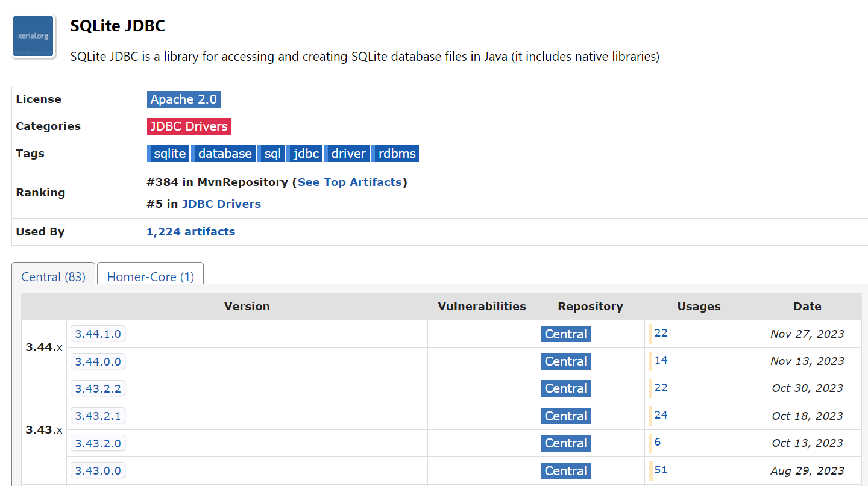The height and width of the screenshot is (486, 868).
Task: Click the 3.43.x version group label
Action: pyautogui.click(x=44, y=430)
